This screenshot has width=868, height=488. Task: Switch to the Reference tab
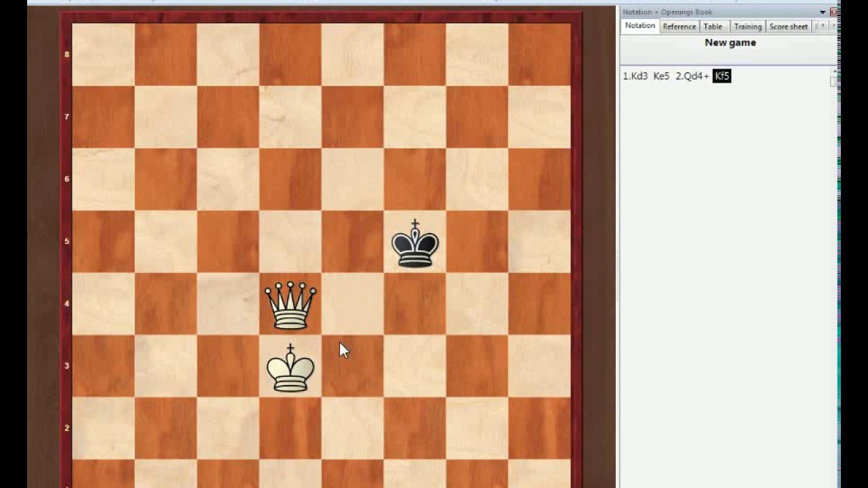pyautogui.click(x=679, y=26)
